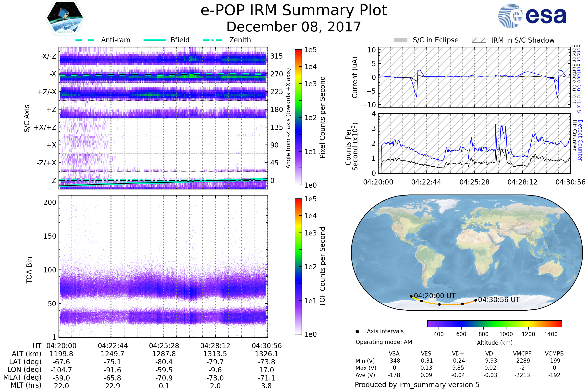This screenshot has width=588, height=392.
Task: Click the e-POP IRM Summary Plot title
Action: [x=294, y=11]
